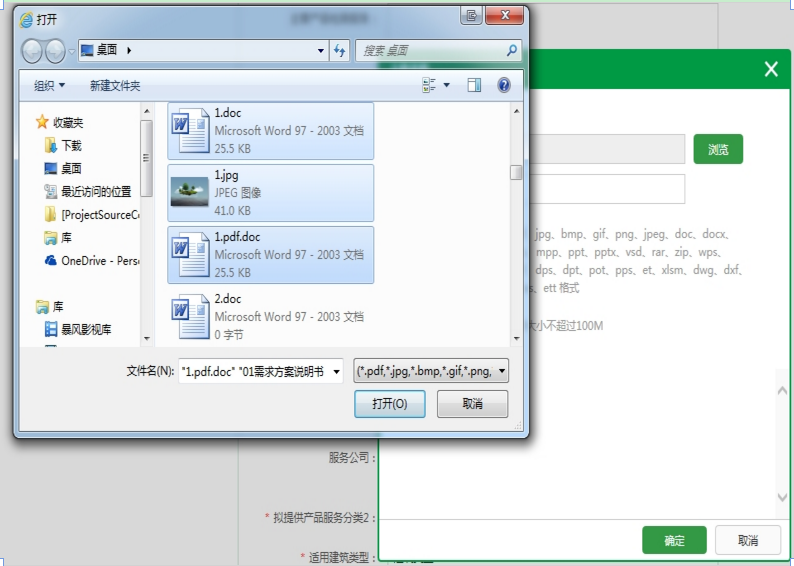794x566 pixels.
Task: Click 取消 in the upload dialog
Action: click(x=747, y=540)
